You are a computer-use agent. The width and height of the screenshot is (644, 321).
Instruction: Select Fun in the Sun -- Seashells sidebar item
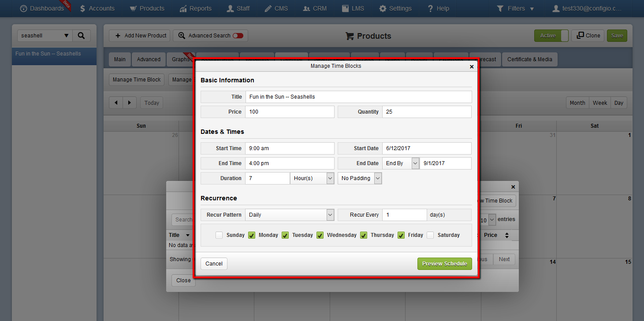click(x=54, y=56)
